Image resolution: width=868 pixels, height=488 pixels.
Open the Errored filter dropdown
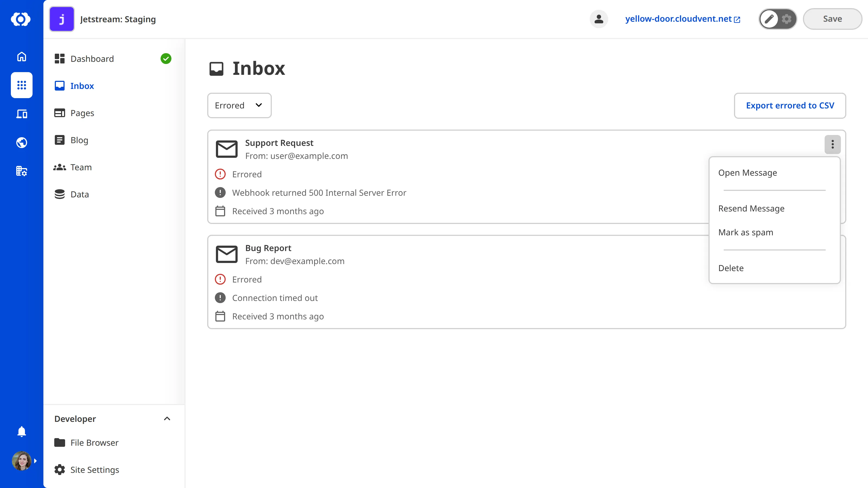[239, 105]
